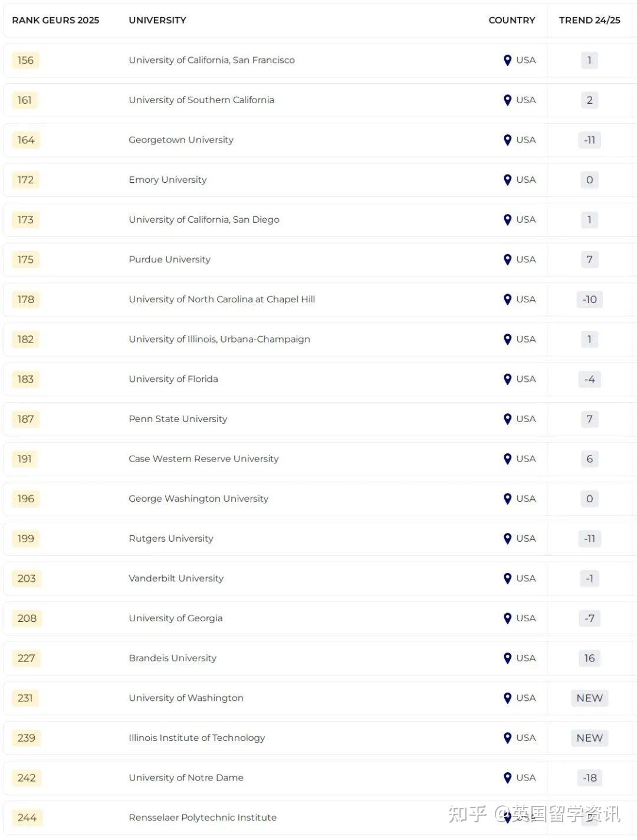Click the location pin for University of Notre Dame
The image size is (637, 840).
(x=507, y=778)
